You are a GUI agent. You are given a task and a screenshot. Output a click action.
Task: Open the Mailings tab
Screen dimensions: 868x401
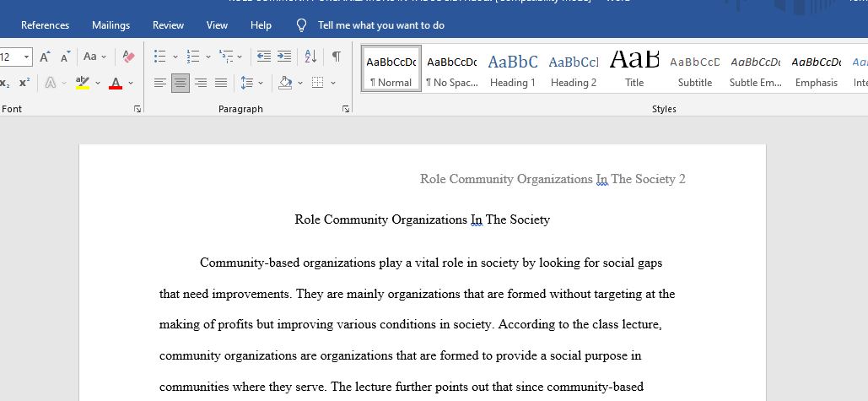tap(111, 25)
